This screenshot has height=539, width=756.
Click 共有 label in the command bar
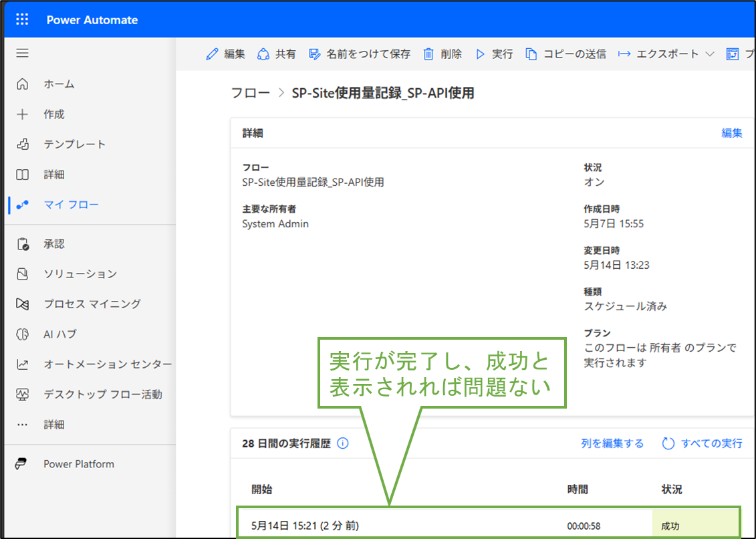point(285,54)
